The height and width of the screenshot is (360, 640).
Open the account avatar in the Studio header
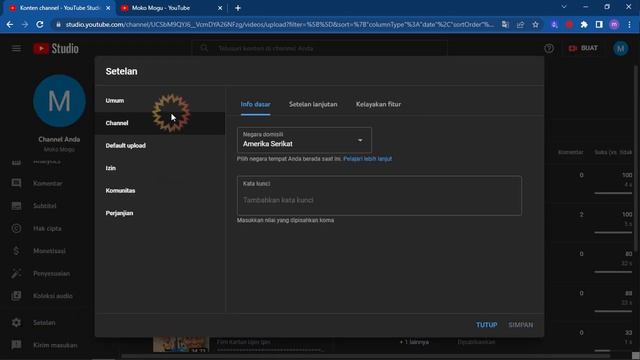[x=620, y=49]
